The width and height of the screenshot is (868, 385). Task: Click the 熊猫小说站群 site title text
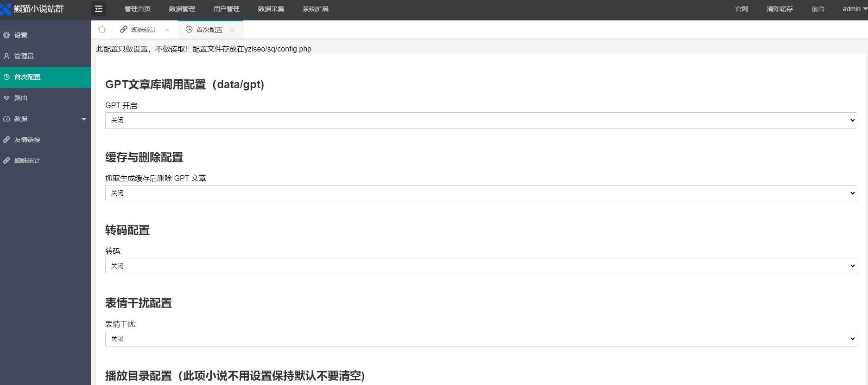(x=39, y=9)
